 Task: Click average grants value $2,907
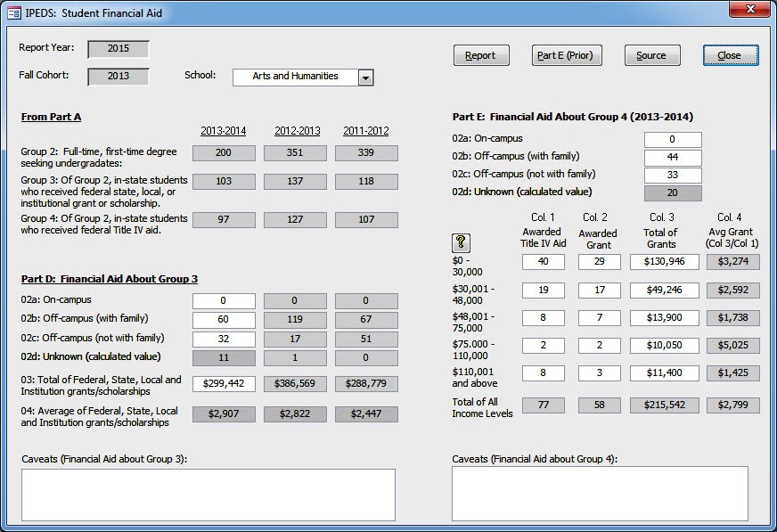(224, 414)
